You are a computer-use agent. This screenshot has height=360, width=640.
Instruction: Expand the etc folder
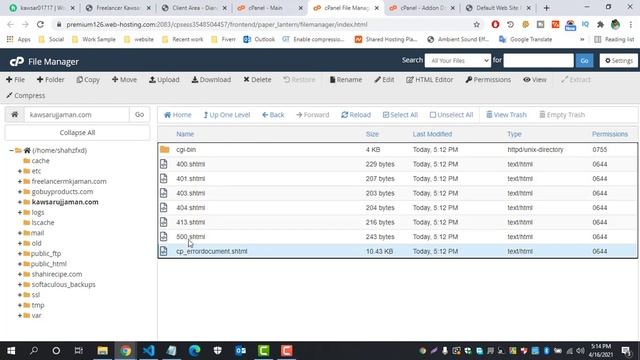(x=20, y=171)
